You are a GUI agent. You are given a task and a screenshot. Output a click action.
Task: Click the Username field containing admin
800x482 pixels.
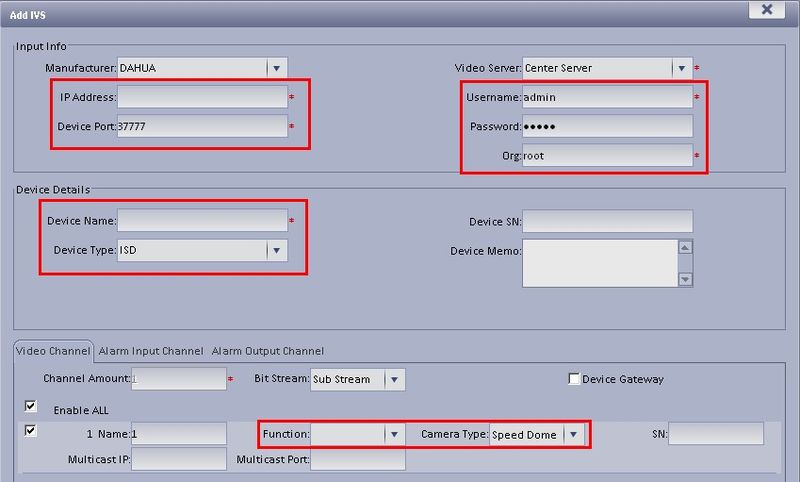pos(607,97)
